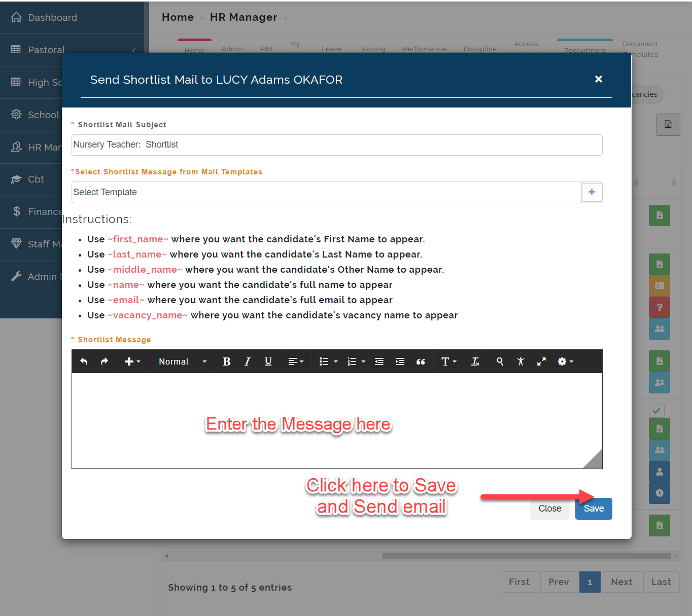This screenshot has width=692, height=616.
Task: Go to the Next page
Action: coord(621,582)
